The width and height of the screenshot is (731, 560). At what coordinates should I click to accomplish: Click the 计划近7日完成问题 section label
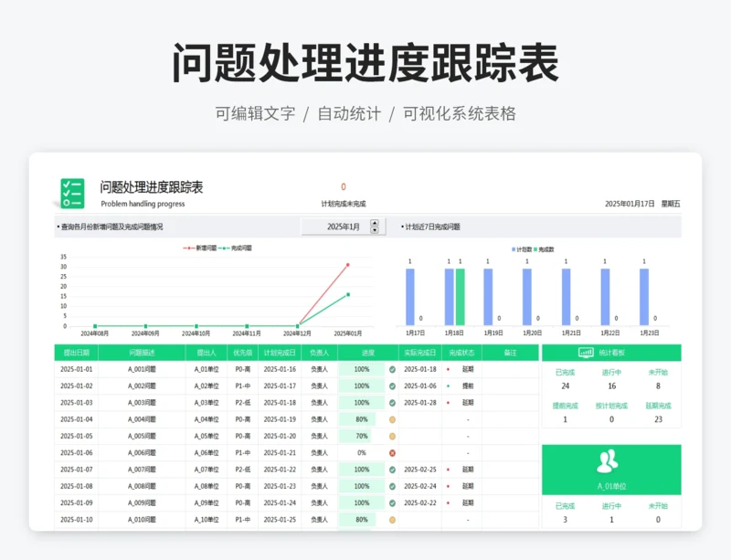(432, 227)
